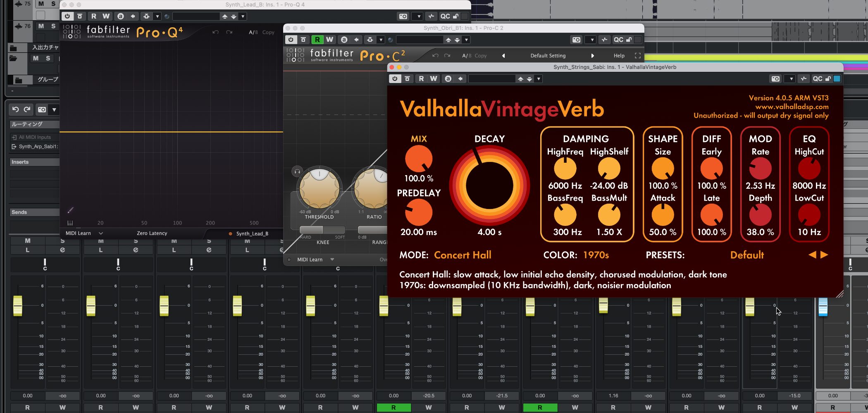Click the blue fader cap on the rightmost channel

(x=823, y=307)
